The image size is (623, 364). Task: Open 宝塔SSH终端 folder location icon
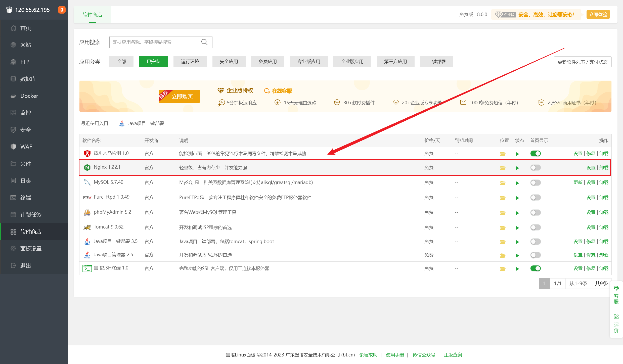503,269
